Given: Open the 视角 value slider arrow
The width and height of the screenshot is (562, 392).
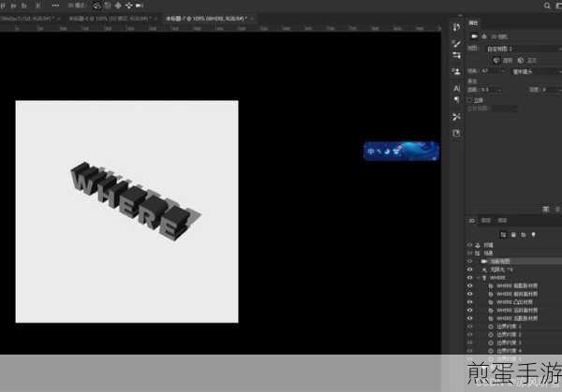Looking at the screenshot, I should tap(503, 72).
